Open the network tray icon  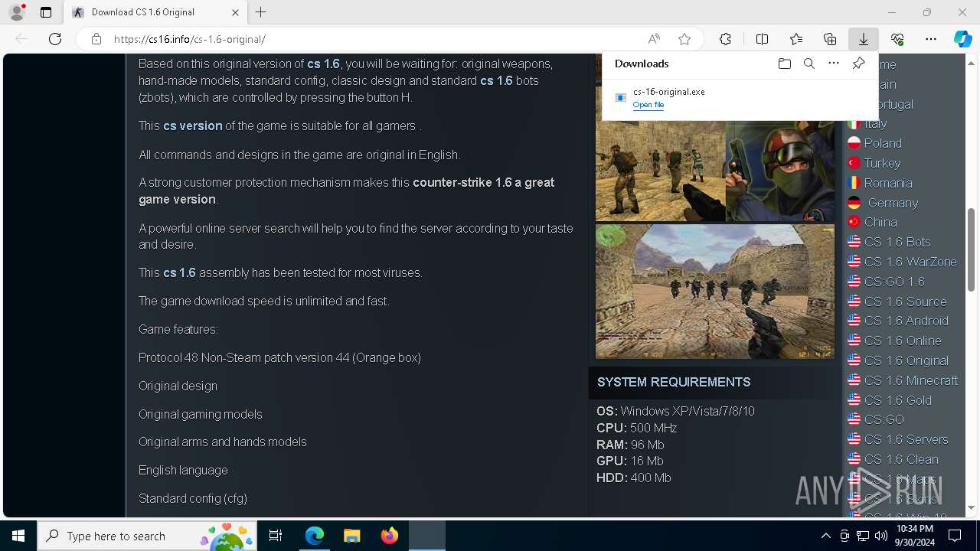click(863, 536)
